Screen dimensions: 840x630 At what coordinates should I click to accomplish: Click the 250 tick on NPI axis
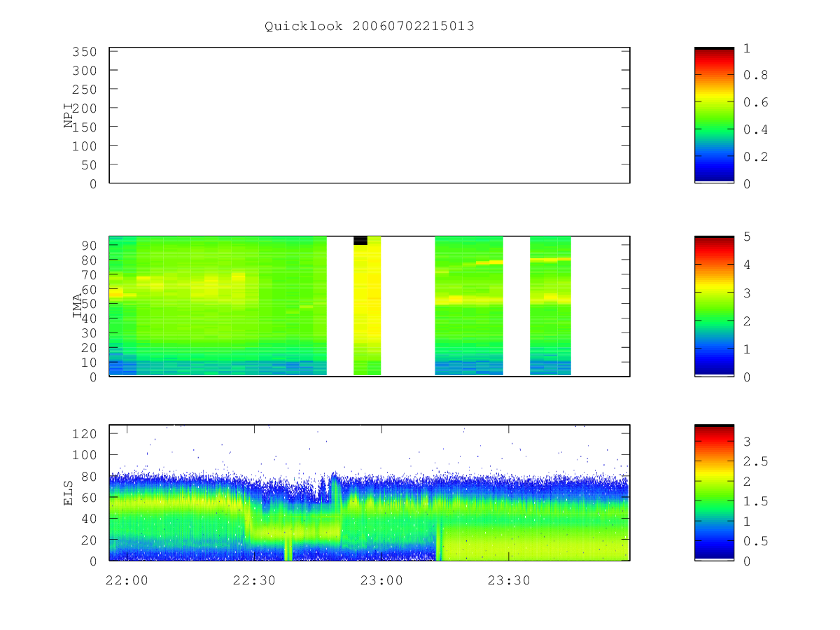point(85,90)
